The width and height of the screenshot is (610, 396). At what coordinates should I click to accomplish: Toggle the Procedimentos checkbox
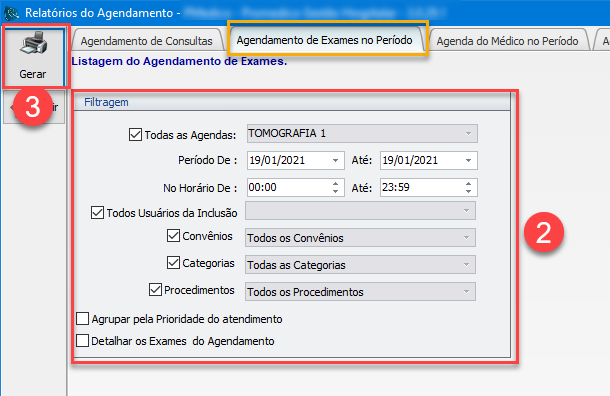[155, 289]
